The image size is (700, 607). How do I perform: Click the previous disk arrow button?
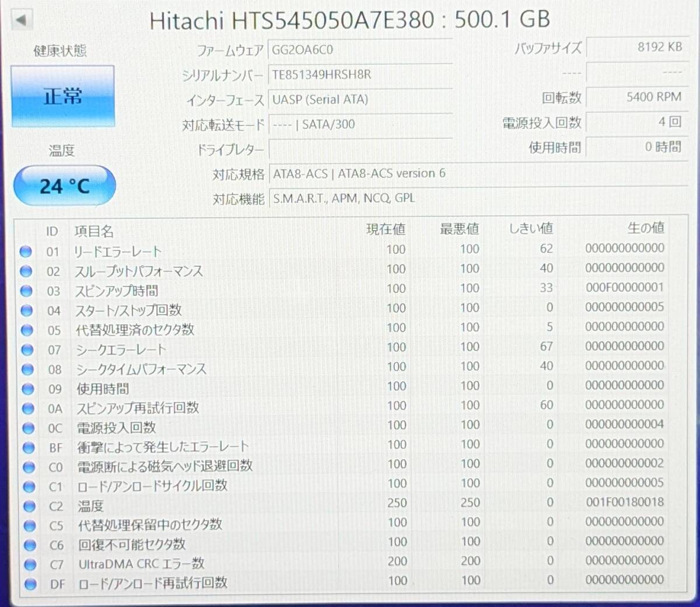tap(22, 20)
